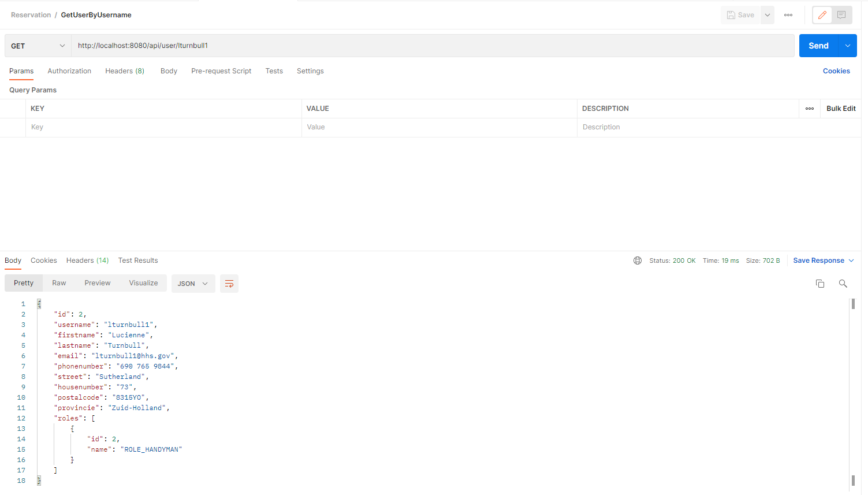The width and height of the screenshot is (868, 495).
Task: Open the Pre-request Script tab
Action: coord(221,71)
